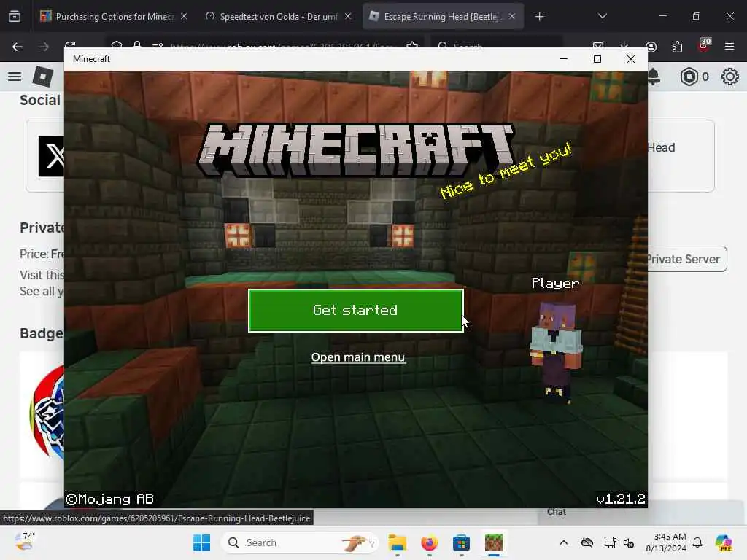Open Firefox recent browsing view icon
The height and width of the screenshot is (560, 747).
15,17
